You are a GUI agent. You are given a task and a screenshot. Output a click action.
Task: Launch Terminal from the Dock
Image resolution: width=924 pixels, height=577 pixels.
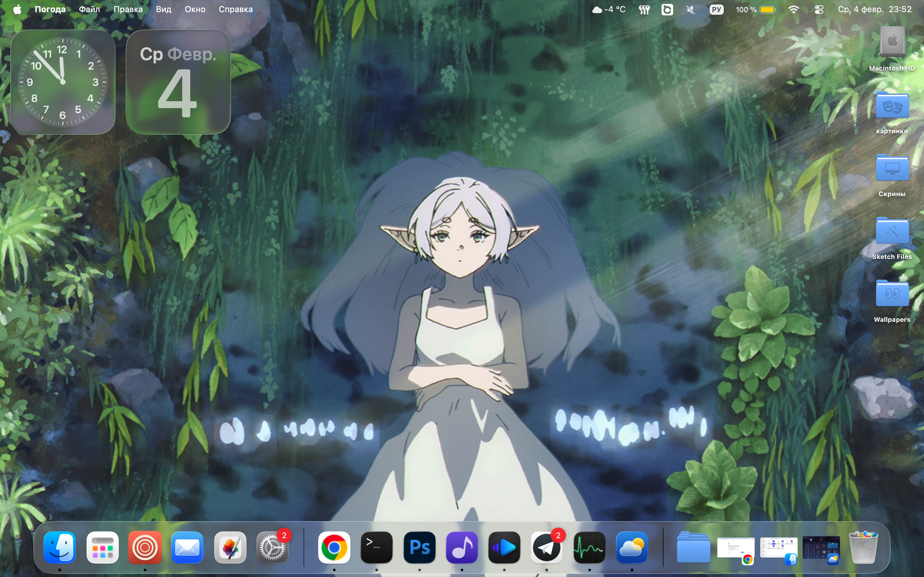tap(376, 548)
